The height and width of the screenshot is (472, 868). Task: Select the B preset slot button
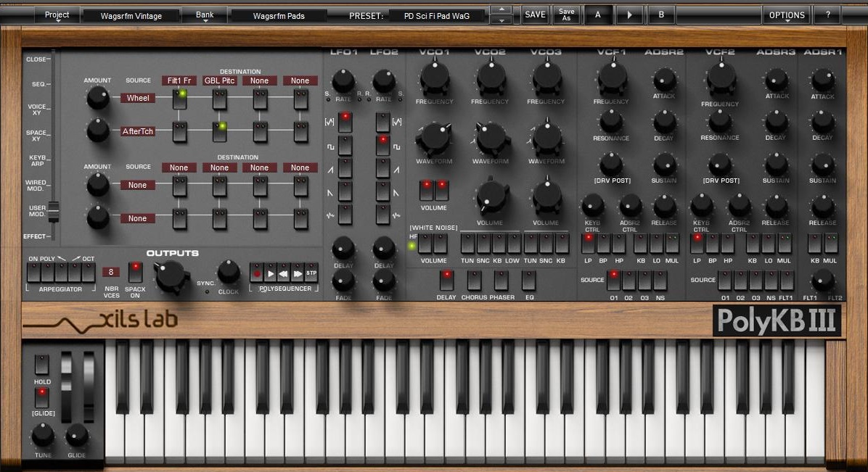661,15
